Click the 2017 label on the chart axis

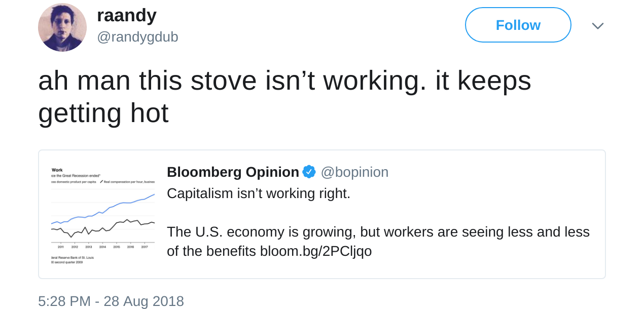tap(144, 247)
